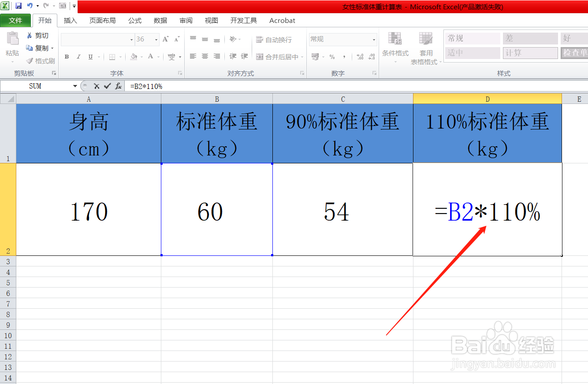Image resolution: width=588 pixels, height=384 pixels.
Task: Click the Excel application icon in title bar
Action: 5,6
